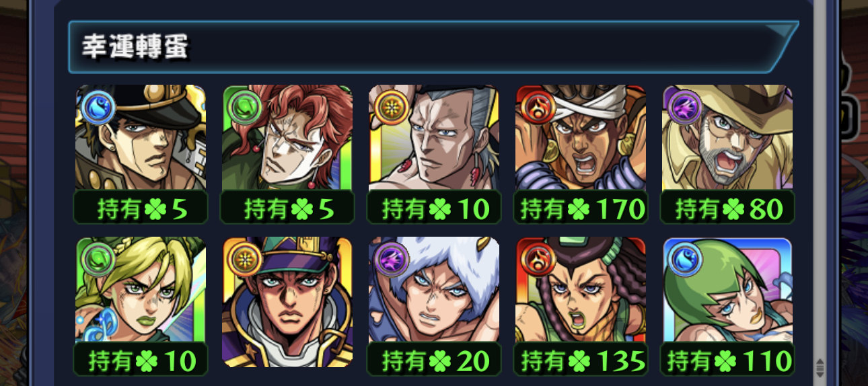The width and height of the screenshot is (868, 386).
Task: Select green-haired Foo Fighters portrait
Action: 727,290
